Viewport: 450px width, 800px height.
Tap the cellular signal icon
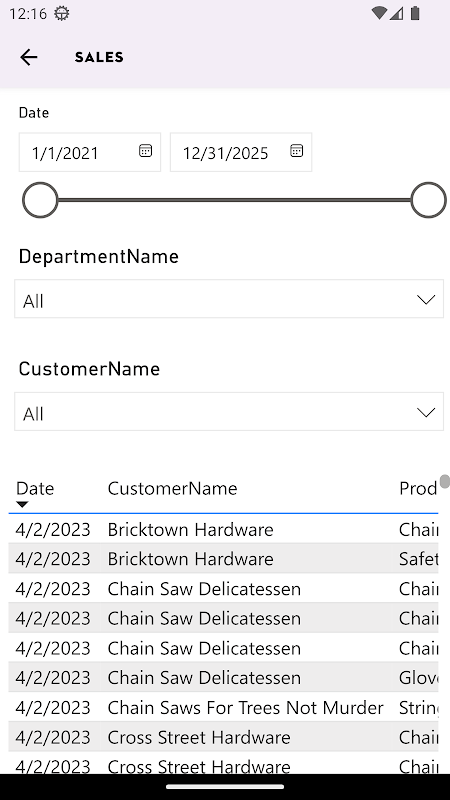pos(396,13)
